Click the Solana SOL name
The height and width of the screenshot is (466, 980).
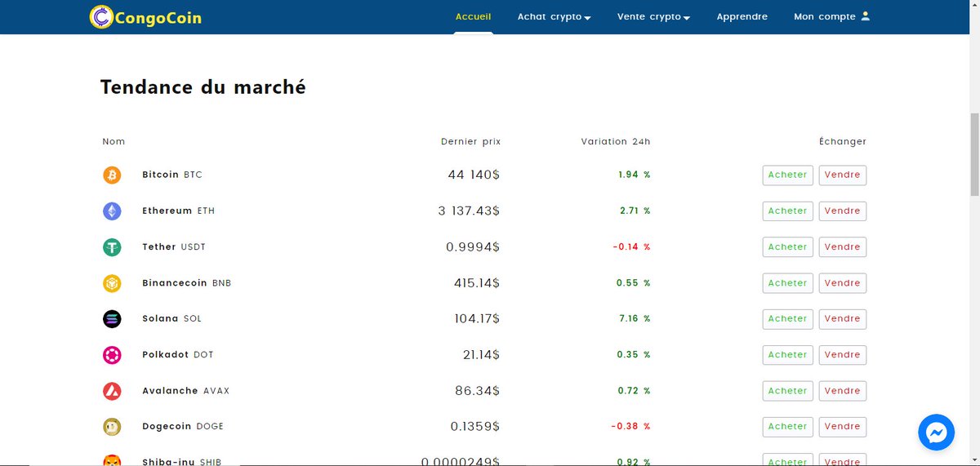[171, 318]
